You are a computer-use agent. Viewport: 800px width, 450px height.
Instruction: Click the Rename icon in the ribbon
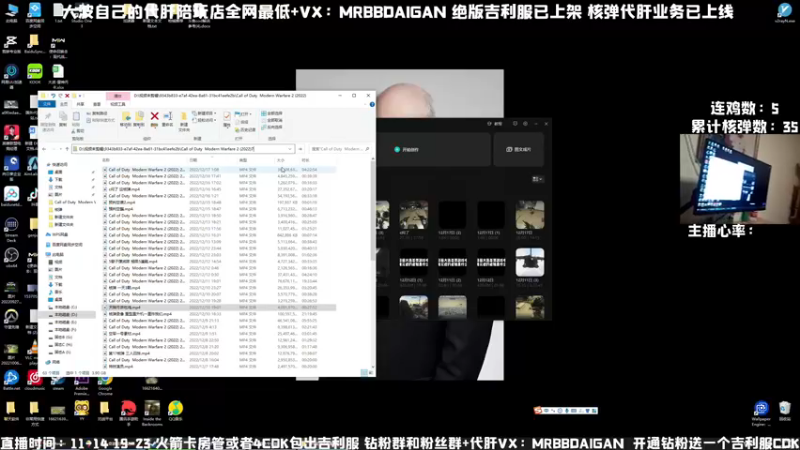167,118
